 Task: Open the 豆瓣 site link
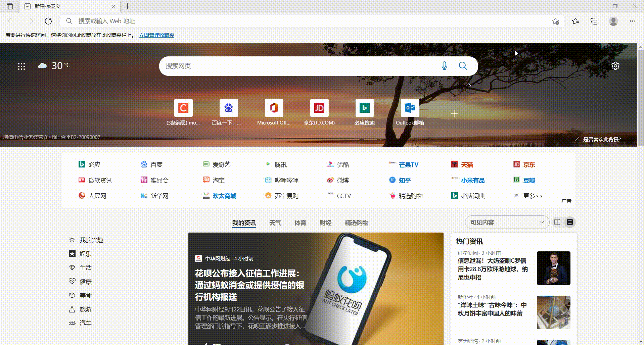(x=524, y=180)
